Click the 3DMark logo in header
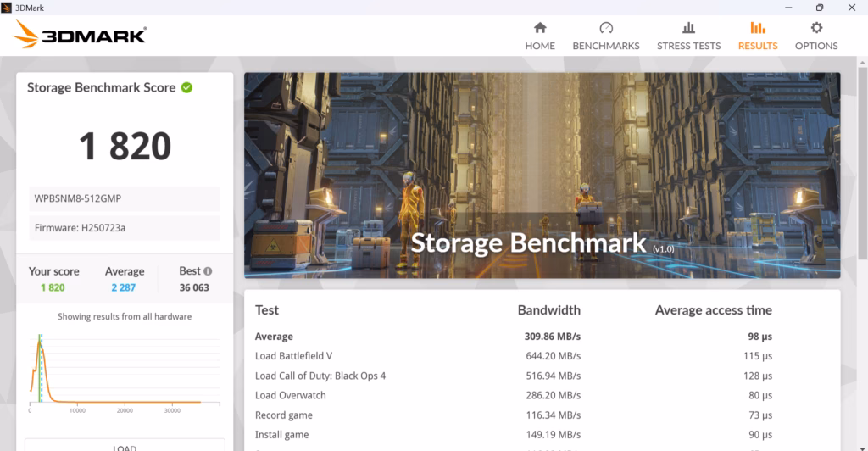Screen dimensions: 868x451 (81, 35)
